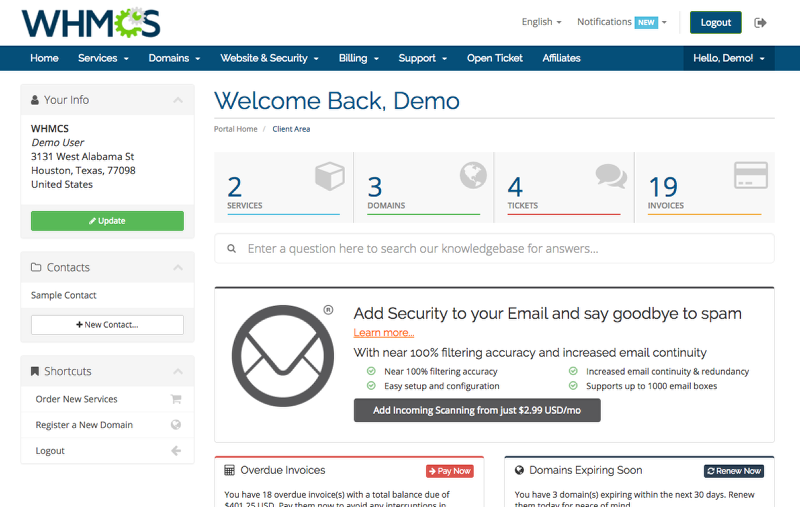This screenshot has height=507, width=800.
Task: Click the globe icon beside Domains Expiring Soon
Action: (x=519, y=470)
